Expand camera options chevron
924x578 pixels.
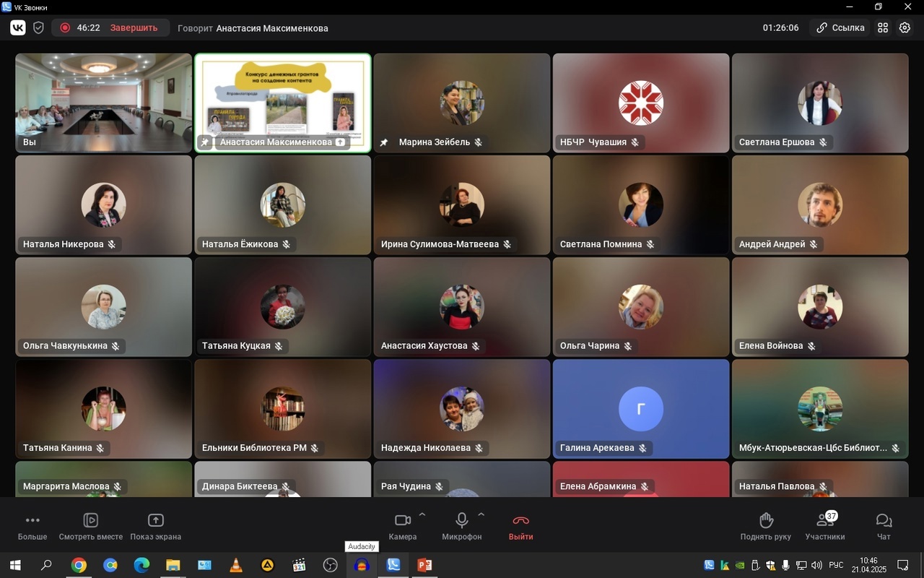[422, 515]
